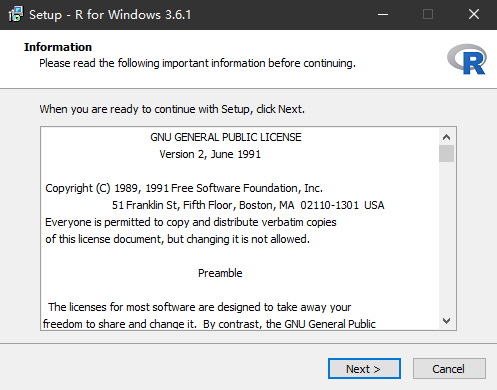The width and height of the screenshot is (497, 390).
Task: Click "The licenses for most software" line
Action: point(199,307)
